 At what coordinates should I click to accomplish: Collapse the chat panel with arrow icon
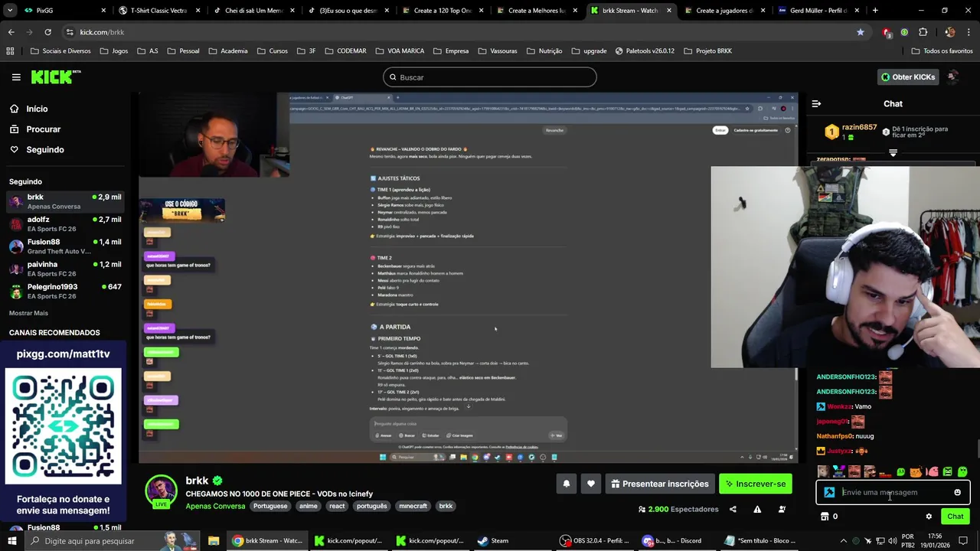click(816, 103)
